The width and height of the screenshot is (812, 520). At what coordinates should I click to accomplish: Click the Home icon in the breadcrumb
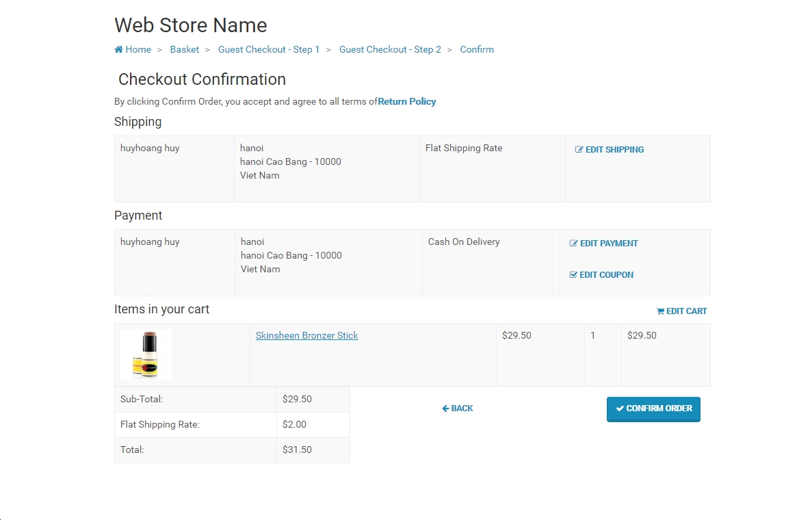(118, 50)
